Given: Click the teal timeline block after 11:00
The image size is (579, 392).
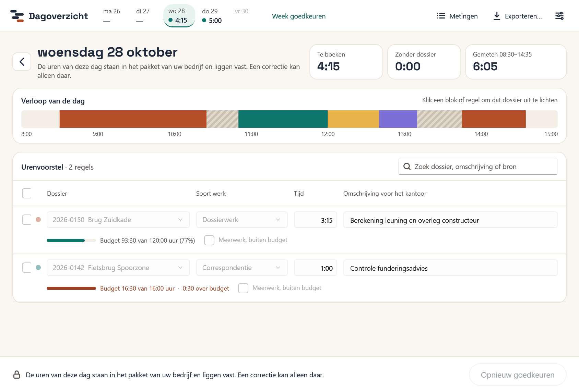Looking at the screenshot, I should click(283, 119).
